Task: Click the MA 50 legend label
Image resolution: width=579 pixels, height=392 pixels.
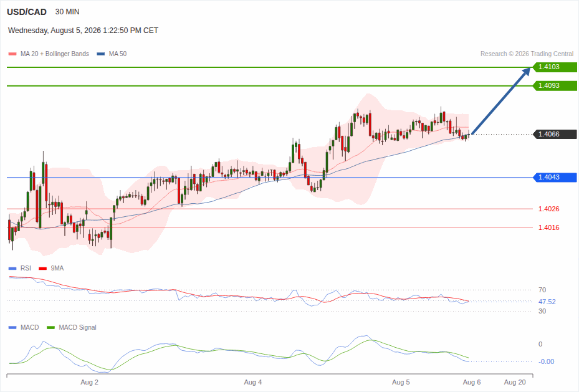Action: click(118, 54)
